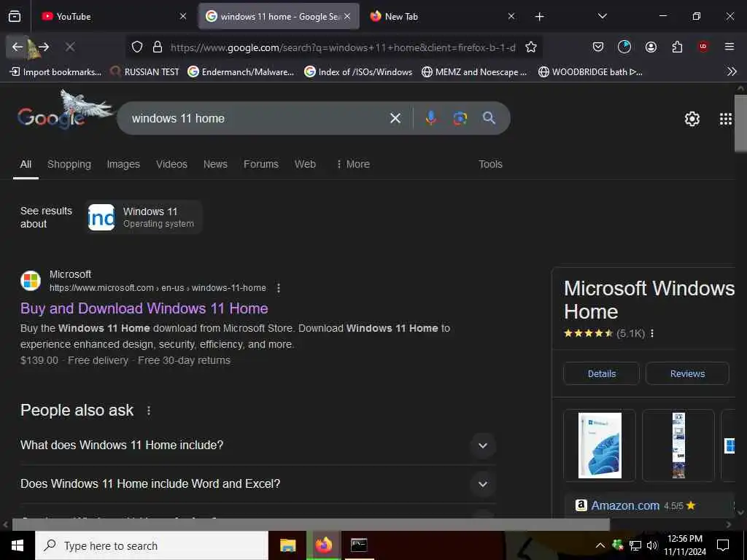The height and width of the screenshot is (560, 747).
Task: Open People also ask options dots
Action: pos(149,411)
